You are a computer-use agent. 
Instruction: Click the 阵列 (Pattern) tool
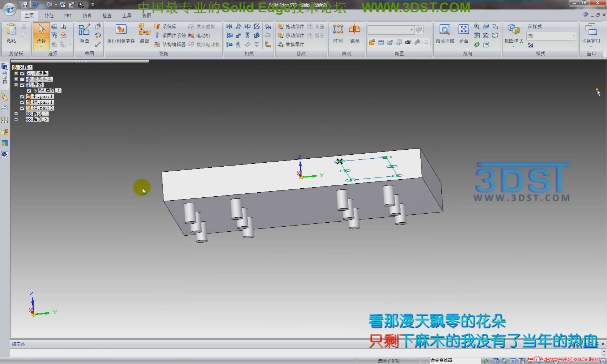click(338, 34)
